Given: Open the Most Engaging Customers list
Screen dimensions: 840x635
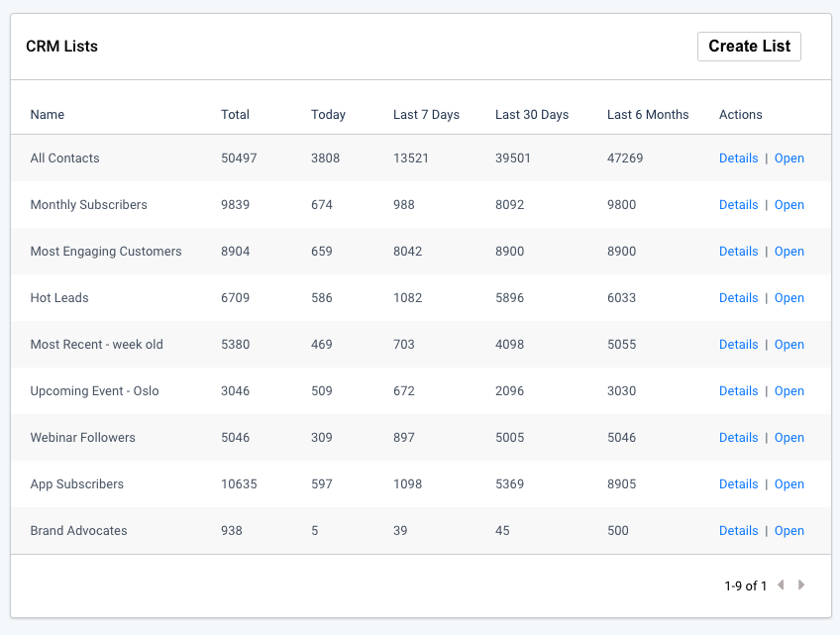Looking at the screenshot, I should point(789,251).
